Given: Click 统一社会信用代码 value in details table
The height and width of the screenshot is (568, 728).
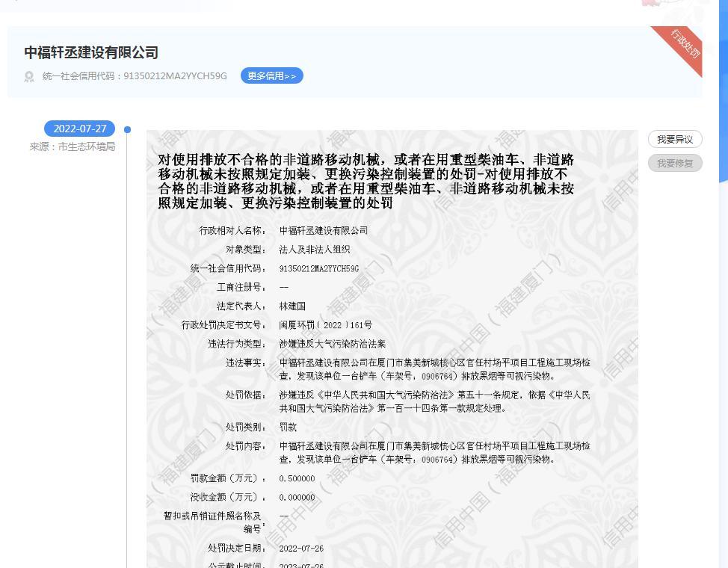Looking at the screenshot, I should 319,268.
